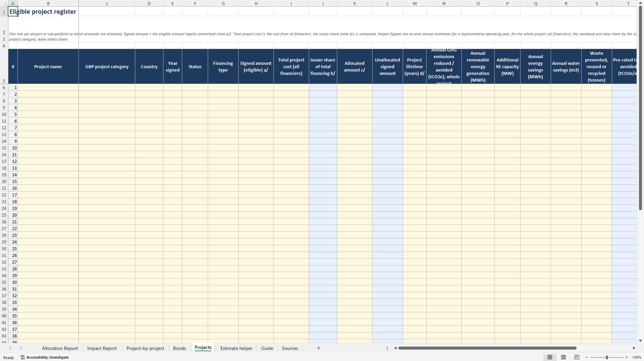644x361 pixels.
Task: Switch to the Bonds sheet tab
Action: point(180,348)
